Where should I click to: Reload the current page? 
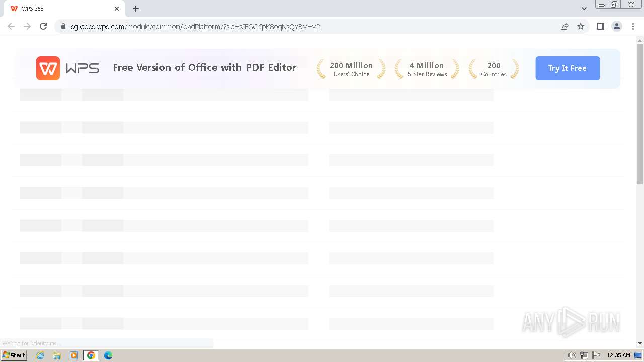pyautogui.click(x=43, y=26)
